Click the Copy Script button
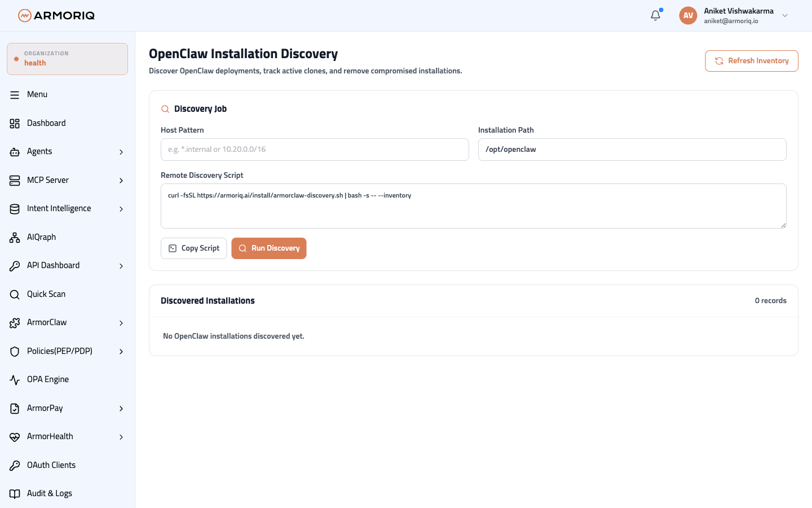This screenshot has height=508, width=812. coord(194,248)
